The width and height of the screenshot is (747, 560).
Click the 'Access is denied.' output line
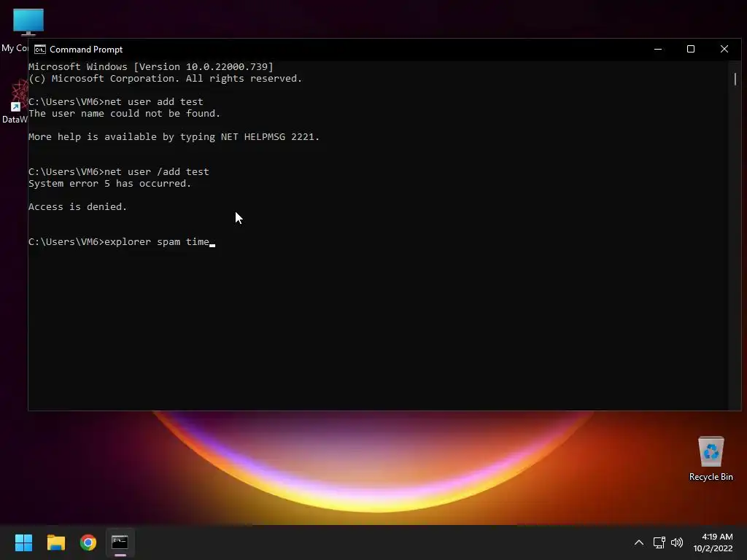tap(77, 206)
